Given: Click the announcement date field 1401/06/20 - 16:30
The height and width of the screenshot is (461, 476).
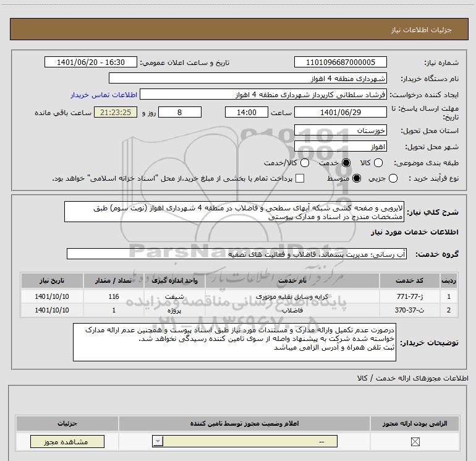Looking at the screenshot, I should tap(91, 62).
